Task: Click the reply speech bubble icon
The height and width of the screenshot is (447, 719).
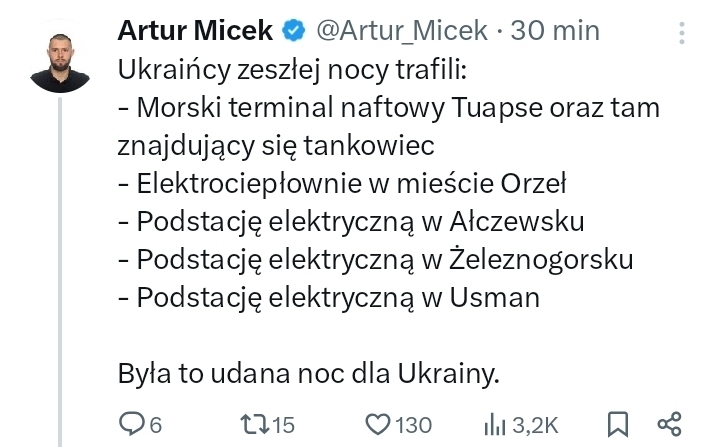Action: coord(131,425)
